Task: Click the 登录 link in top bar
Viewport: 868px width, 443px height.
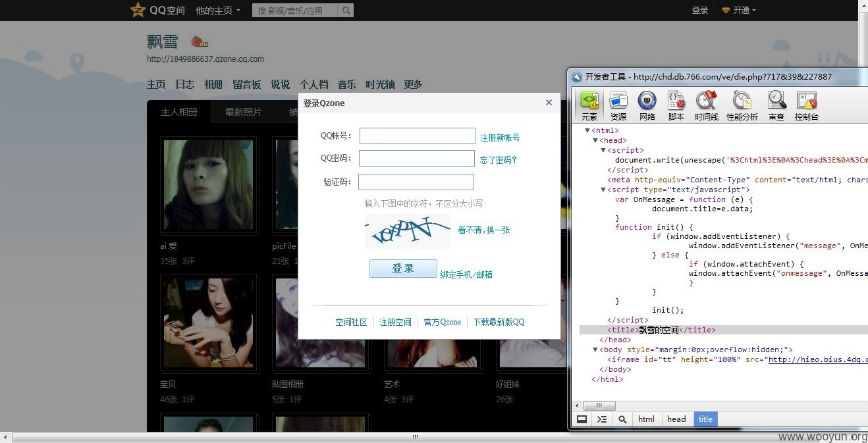Action: click(x=700, y=11)
